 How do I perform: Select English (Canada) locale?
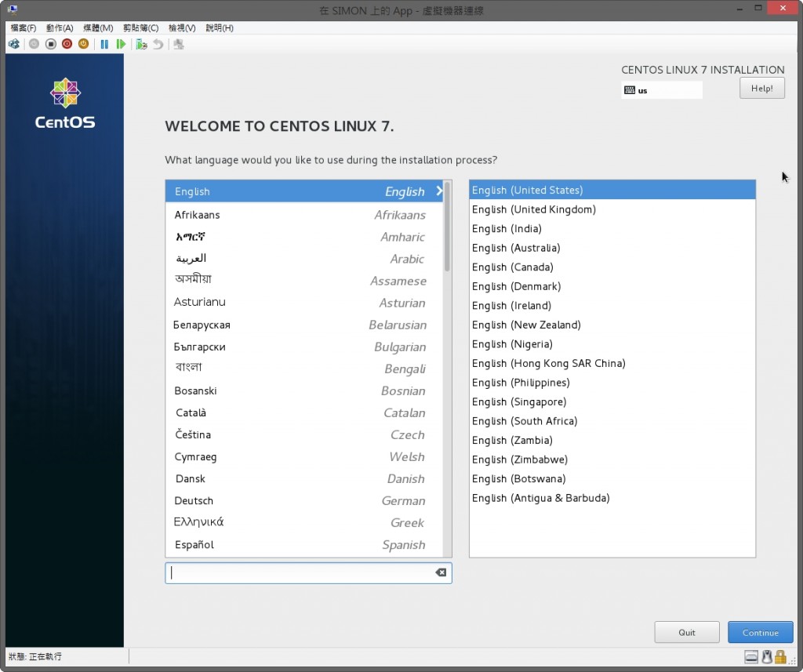612,267
